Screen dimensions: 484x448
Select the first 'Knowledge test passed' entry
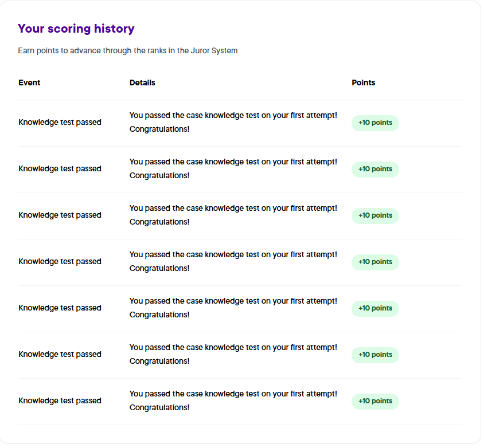pos(60,122)
